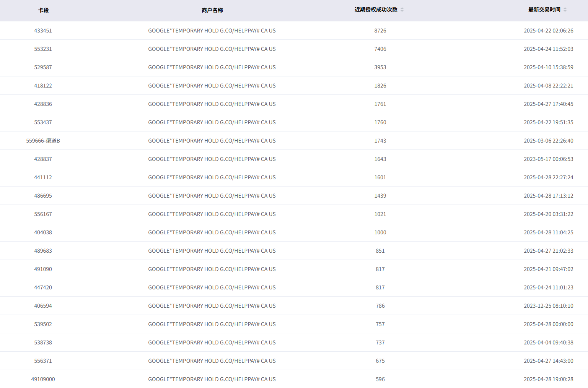Screen dimensions: 588x388
Task: Click the success count 1021
Action: tap(380, 214)
